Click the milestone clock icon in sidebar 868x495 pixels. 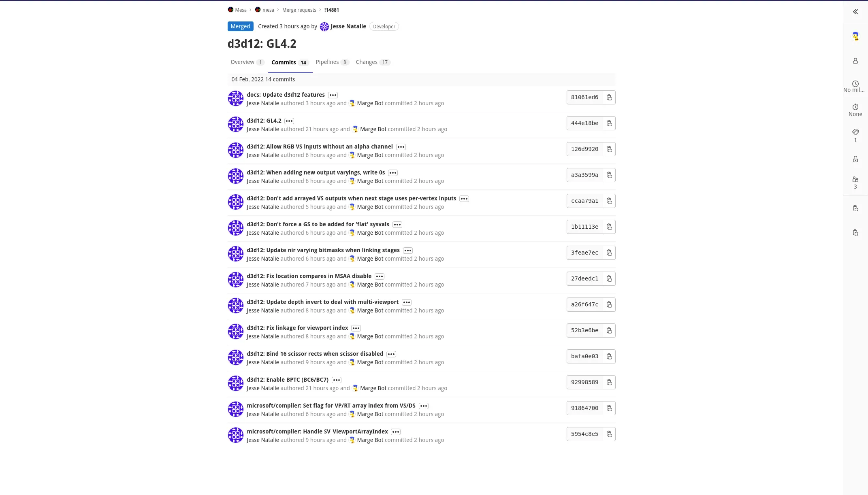tap(855, 83)
